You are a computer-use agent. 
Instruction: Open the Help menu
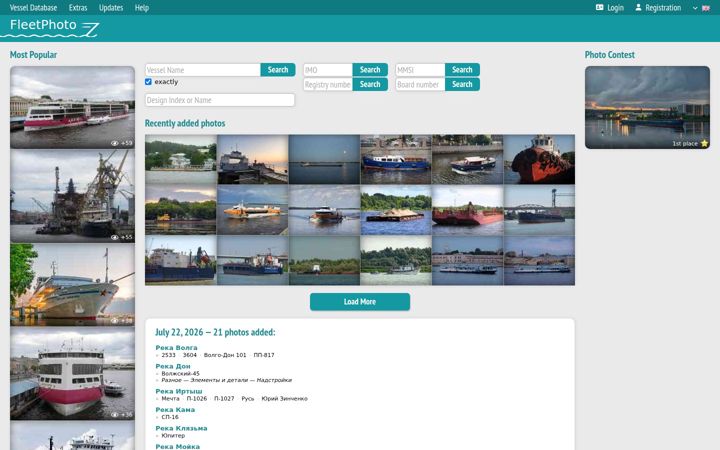(141, 7)
